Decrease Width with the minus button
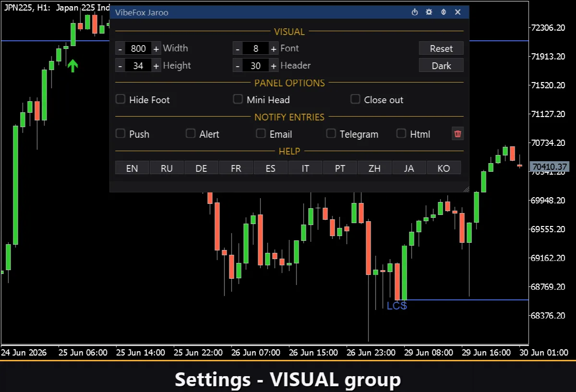 tap(120, 48)
